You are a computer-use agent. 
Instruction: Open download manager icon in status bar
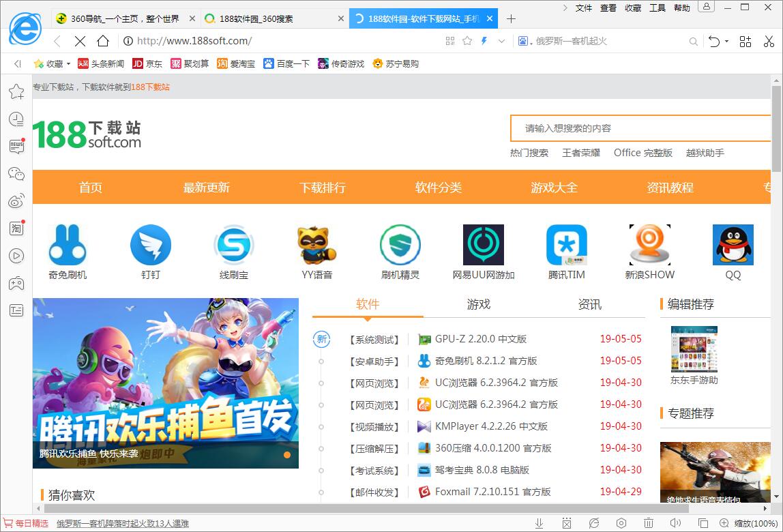point(539,522)
